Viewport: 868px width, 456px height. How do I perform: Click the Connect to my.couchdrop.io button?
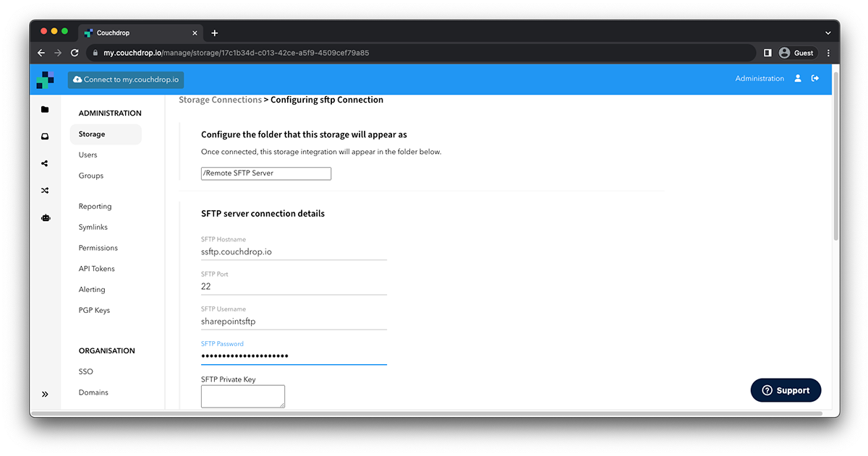(125, 79)
